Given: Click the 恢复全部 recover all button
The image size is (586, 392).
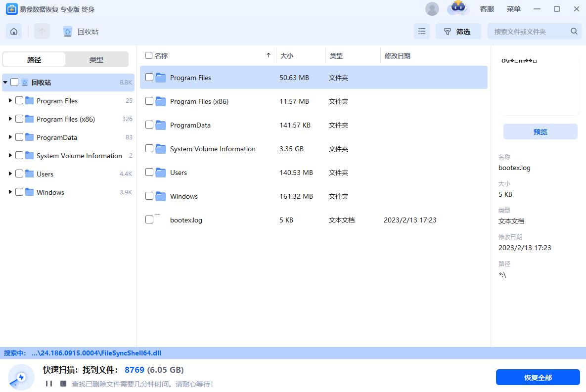Looking at the screenshot, I should 538,377.
